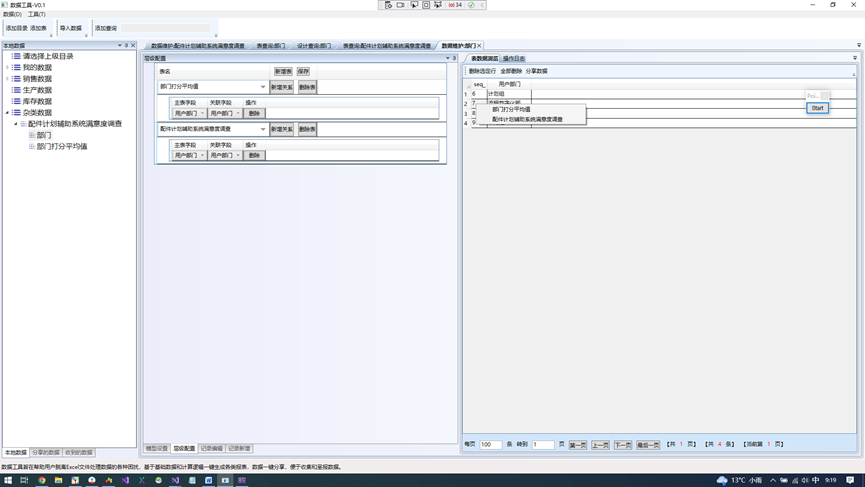Image resolution: width=865 pixels, height=487 pixels.
Task: Click the 新增表 button
Action: (x=283, y=72)
